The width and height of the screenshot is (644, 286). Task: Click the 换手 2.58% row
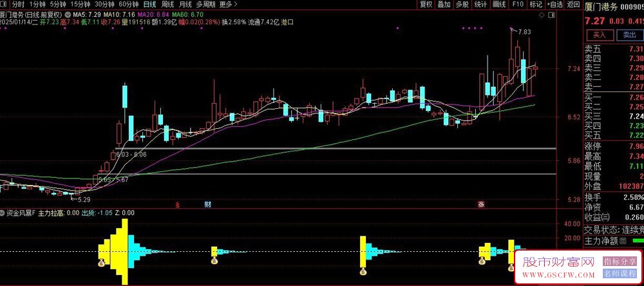click(x=614, y=198)
